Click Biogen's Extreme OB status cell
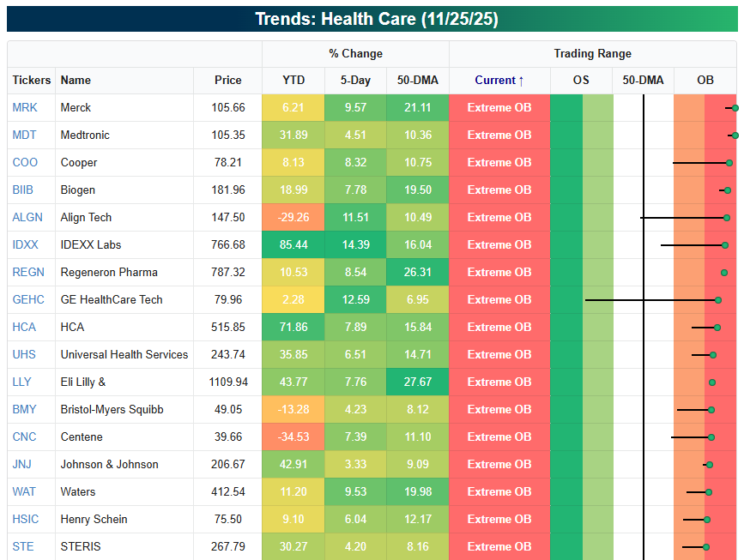Viewport: 744px width, 560px height. click(x=499, y=190)
